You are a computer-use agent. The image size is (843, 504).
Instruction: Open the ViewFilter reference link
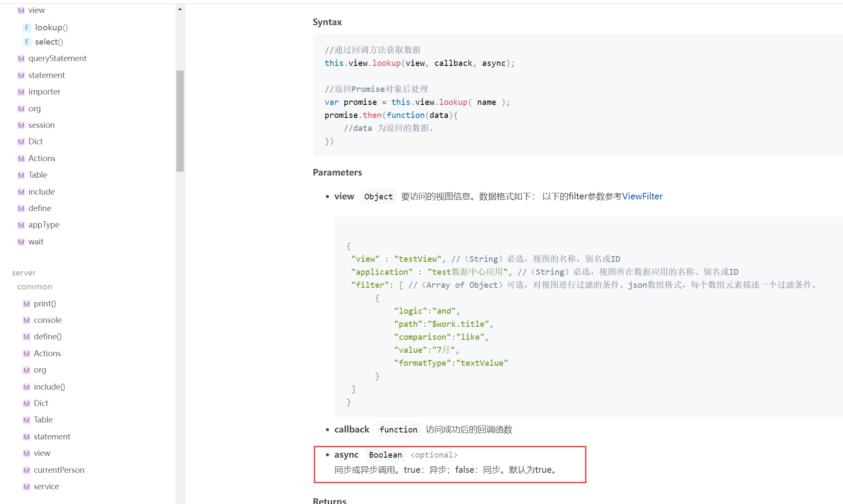coord(642,196)
